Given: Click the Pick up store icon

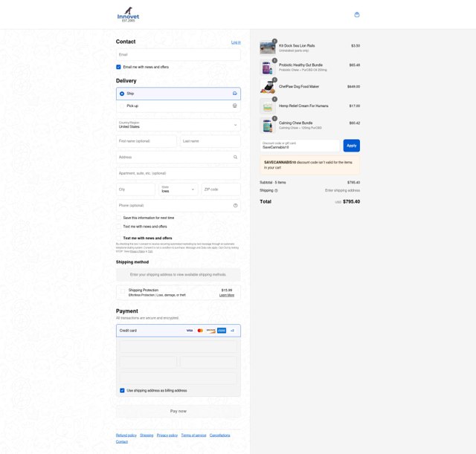Looking at the screenshot, I should tap(235, 106).
